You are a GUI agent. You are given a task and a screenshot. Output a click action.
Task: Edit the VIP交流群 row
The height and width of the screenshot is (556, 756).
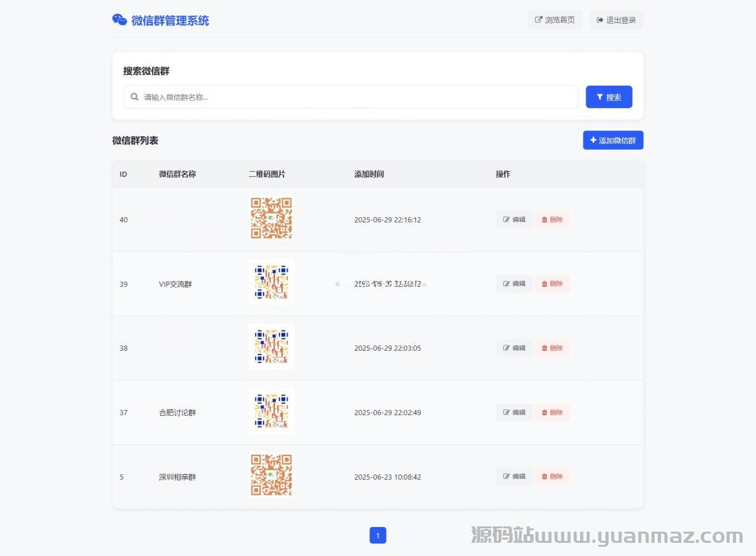[x=514, y=284]
